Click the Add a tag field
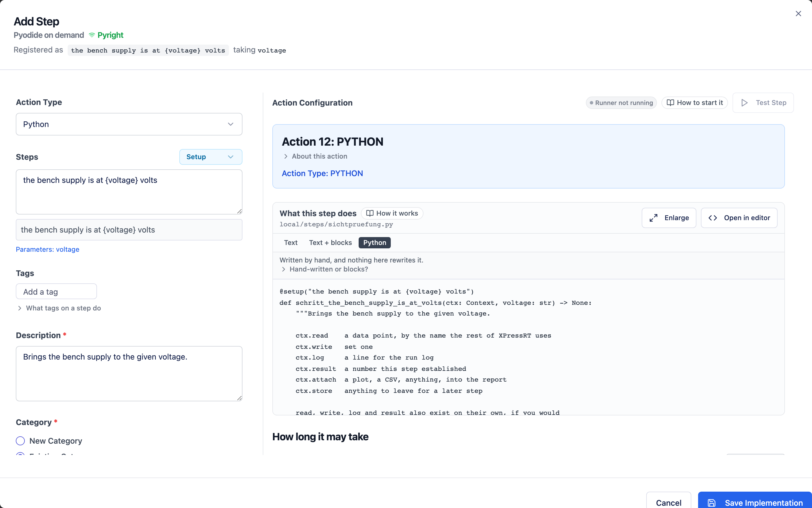This screenshot has width=812, height=508. [x=56, y=292]
